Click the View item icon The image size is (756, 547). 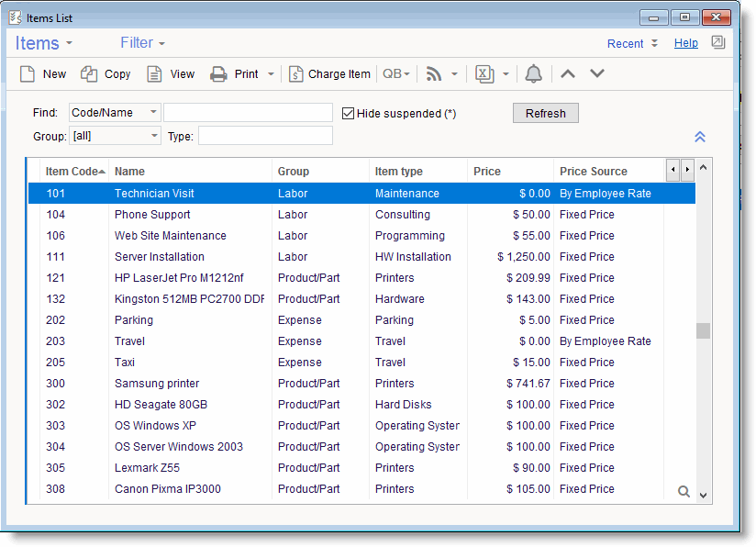point(154,74)
